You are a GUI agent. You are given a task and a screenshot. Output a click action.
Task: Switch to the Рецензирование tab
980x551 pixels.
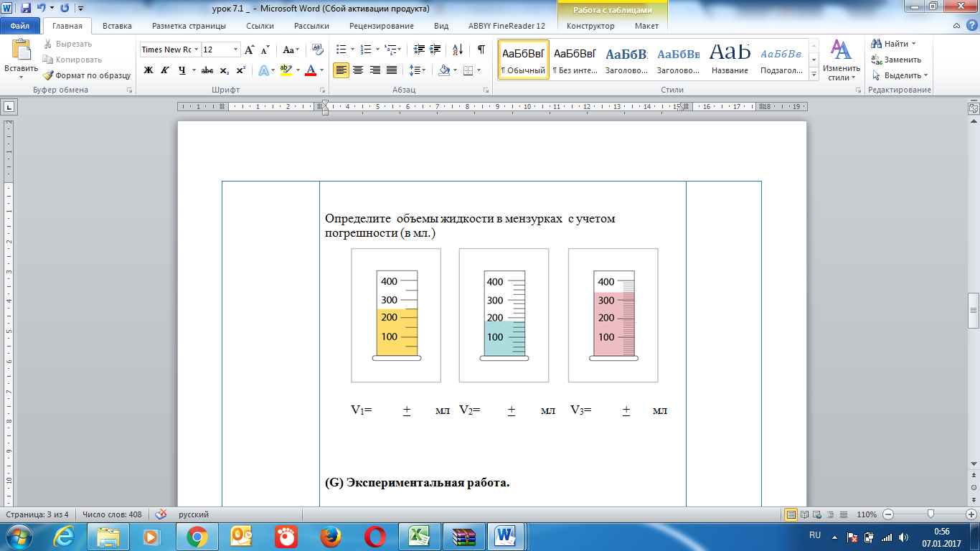point(382,26)
